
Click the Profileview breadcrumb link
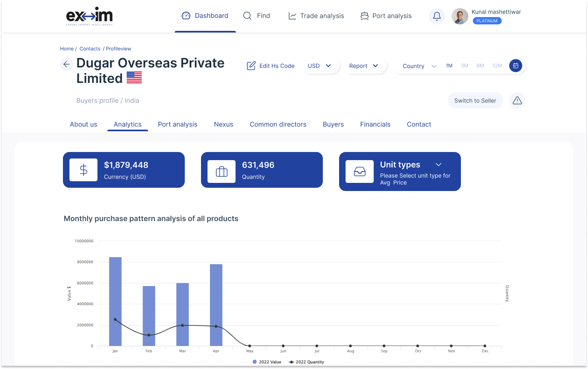[119, 49]
